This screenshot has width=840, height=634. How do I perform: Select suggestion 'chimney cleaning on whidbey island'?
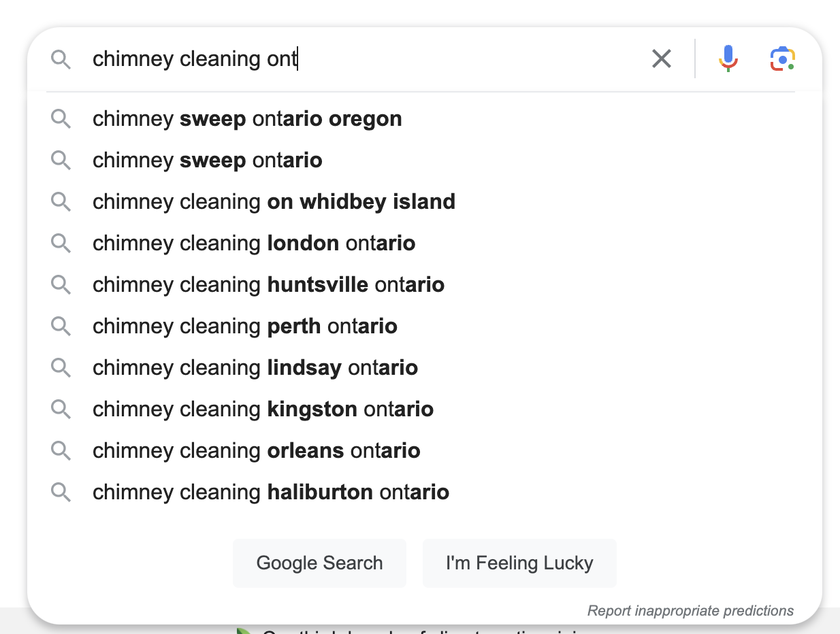coord(274,201)
